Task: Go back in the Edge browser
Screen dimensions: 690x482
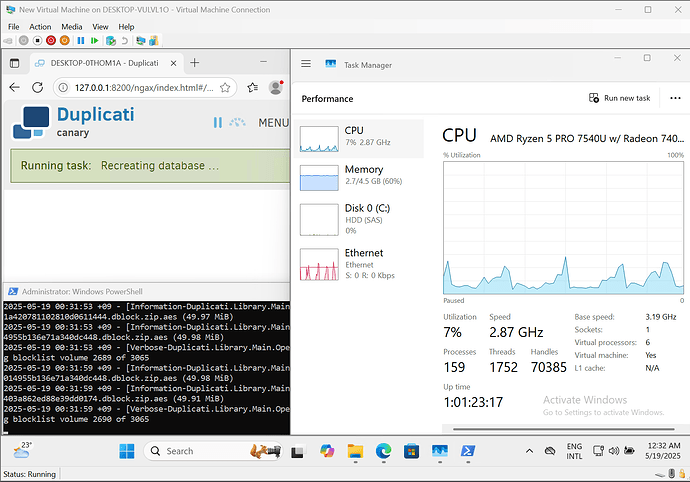Action: coord(15,87)
